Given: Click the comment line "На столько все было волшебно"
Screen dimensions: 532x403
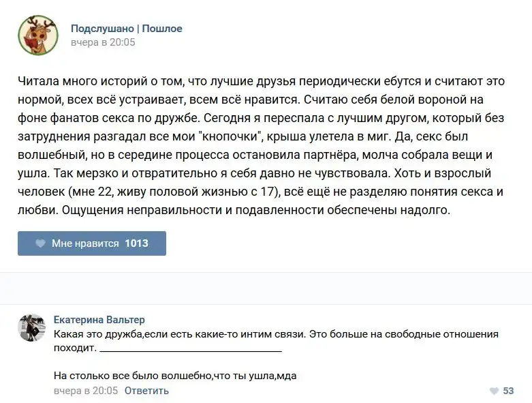Looking at the screenshot, I should (175, 375).
